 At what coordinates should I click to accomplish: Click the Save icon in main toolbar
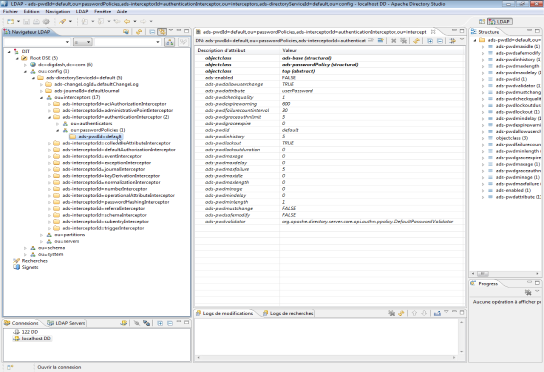click(27, 22)
